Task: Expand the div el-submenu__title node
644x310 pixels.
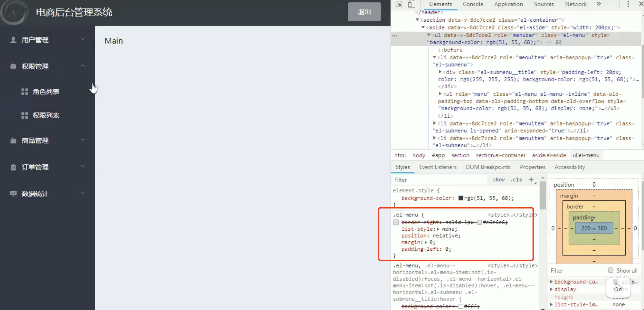Action: point(440,72)
